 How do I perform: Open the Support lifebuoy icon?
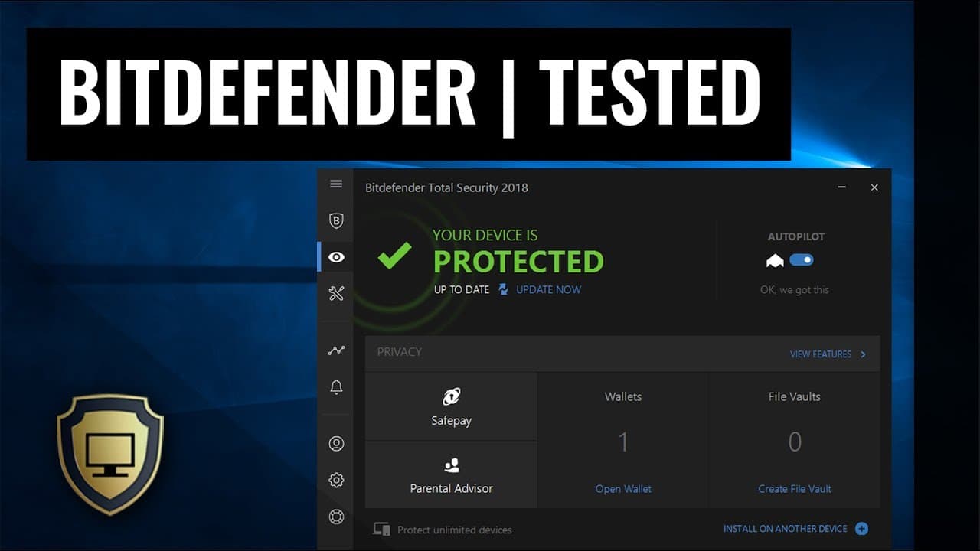336,517
